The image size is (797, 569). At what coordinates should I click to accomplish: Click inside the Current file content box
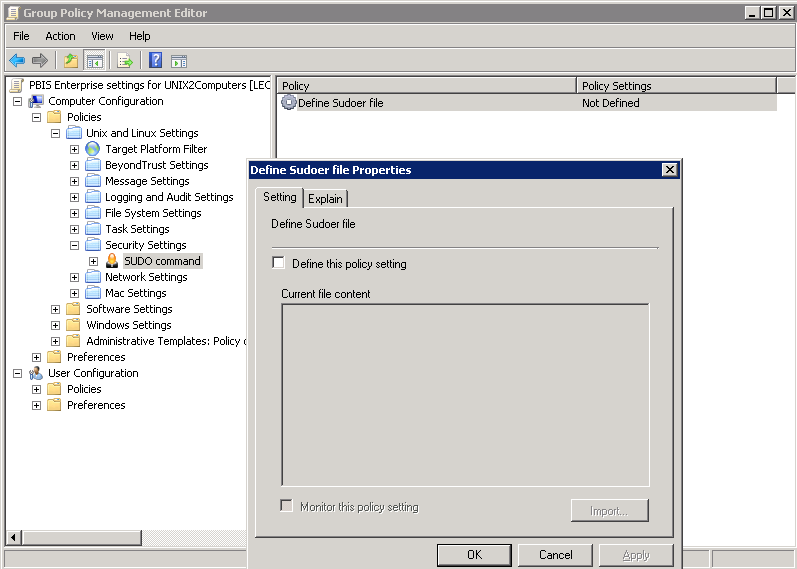click(465, 395)
